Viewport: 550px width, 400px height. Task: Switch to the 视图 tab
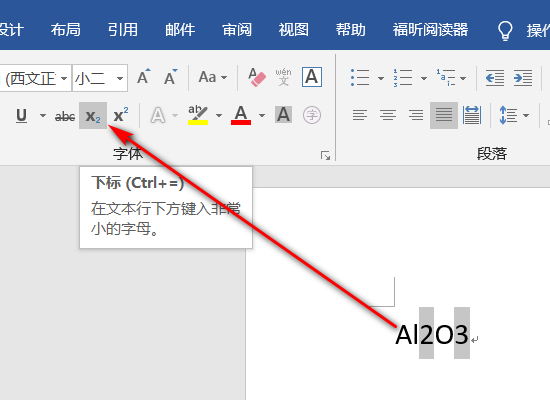click(293, 30)
